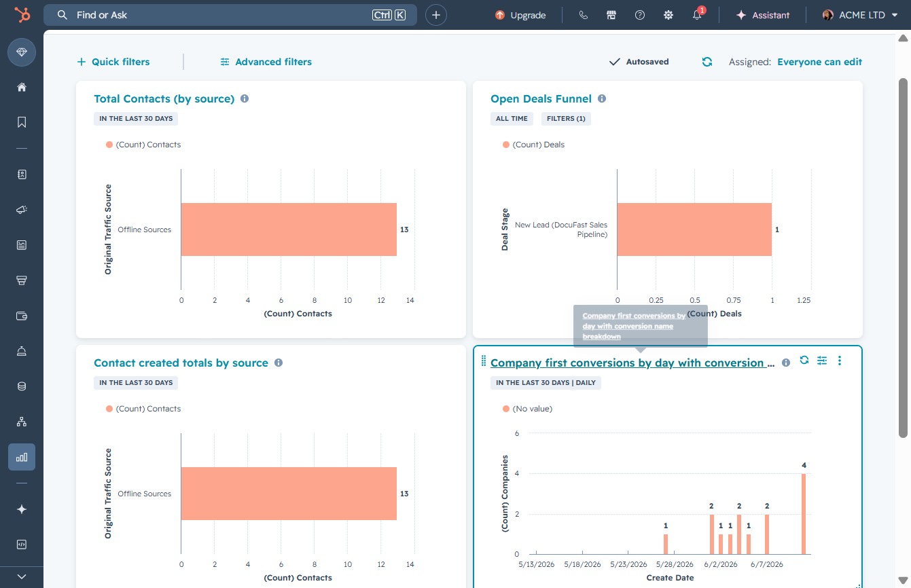Viewport: 911px width, 588px height.
Task: Show info for Contact created totals by source
Action: 279,363
